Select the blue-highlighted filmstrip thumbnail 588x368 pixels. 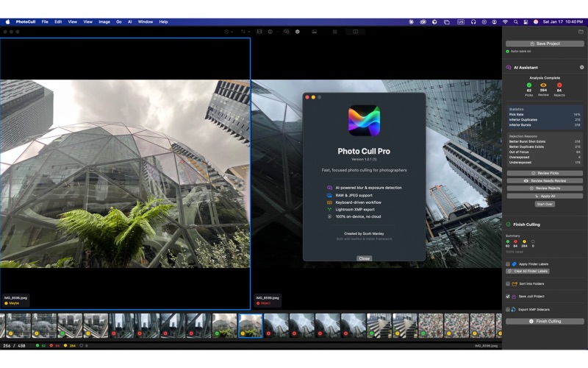click(x=250, y=325)
